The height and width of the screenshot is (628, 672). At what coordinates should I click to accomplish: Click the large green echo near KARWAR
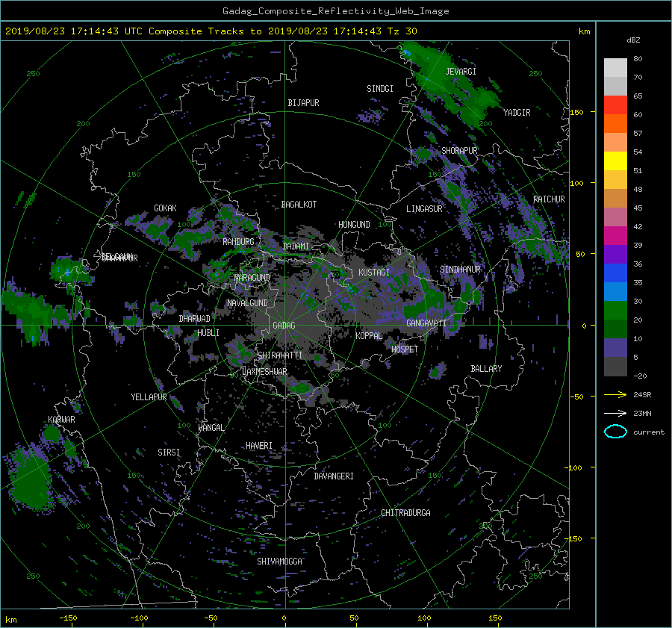click(31, 480)
